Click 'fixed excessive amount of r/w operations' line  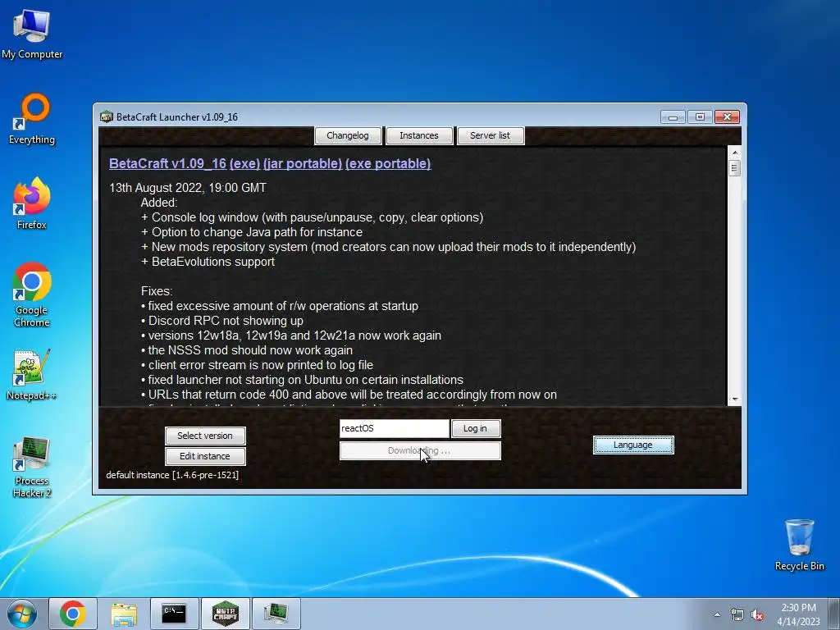[280, 307]
